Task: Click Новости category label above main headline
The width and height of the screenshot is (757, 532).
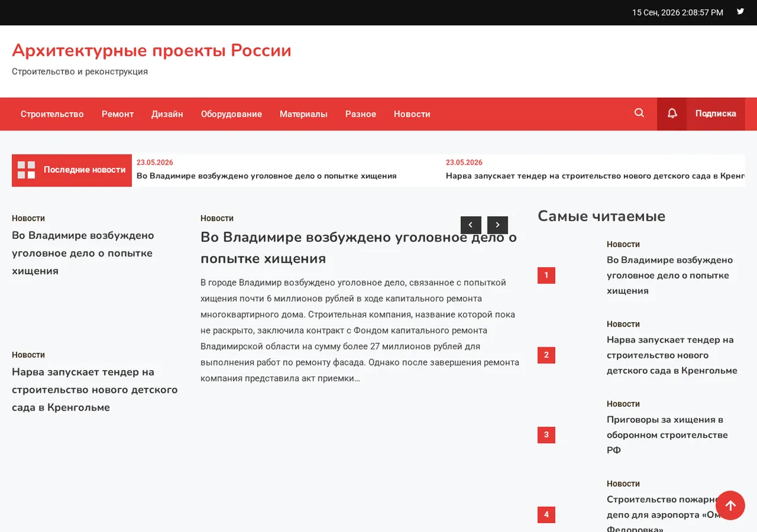Action: [217, 218]
